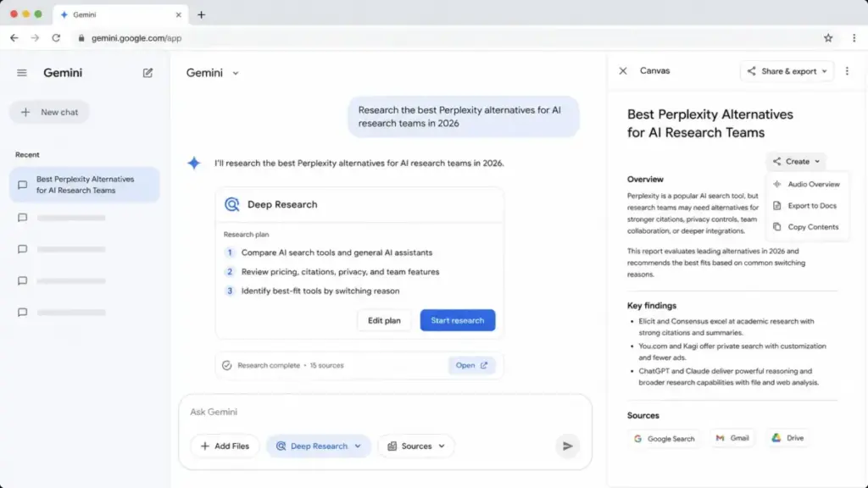Click the Drive source chip
This screenshot has width=868, height=488.
[x=787, y=438]
